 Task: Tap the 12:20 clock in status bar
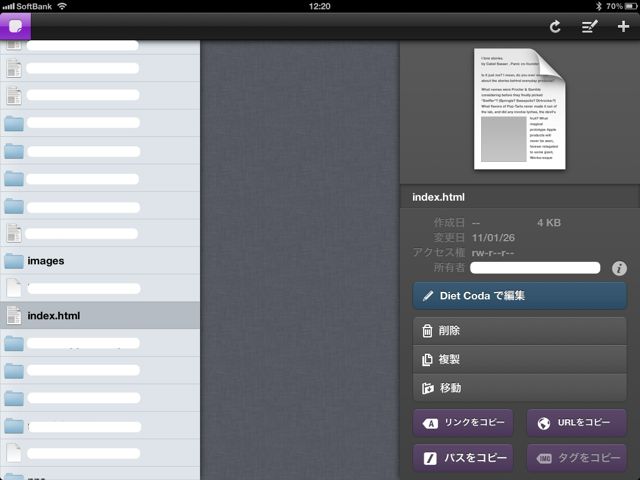(x=320, y=6)
